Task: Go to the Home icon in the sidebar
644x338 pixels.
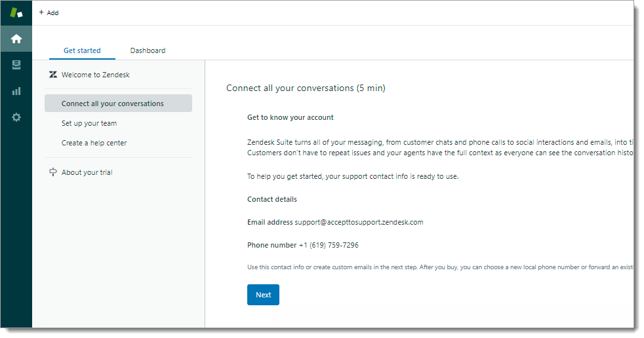Action: 16,39
